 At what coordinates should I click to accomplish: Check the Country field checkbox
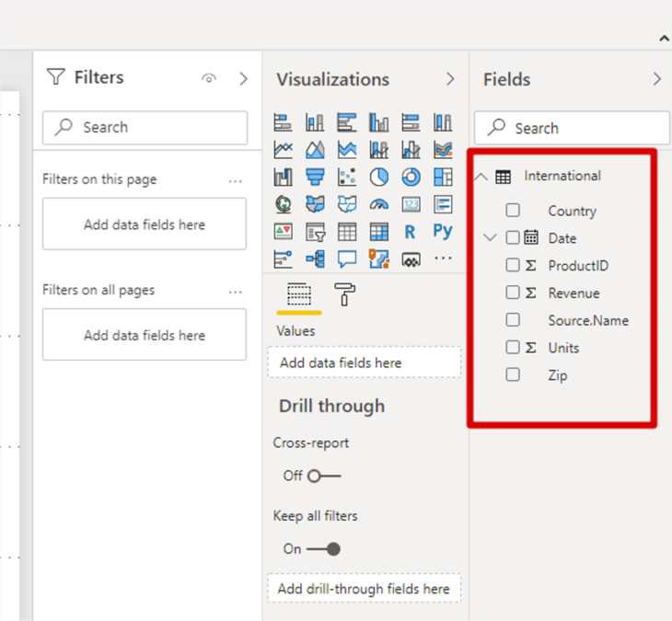[x=513, y=211]
